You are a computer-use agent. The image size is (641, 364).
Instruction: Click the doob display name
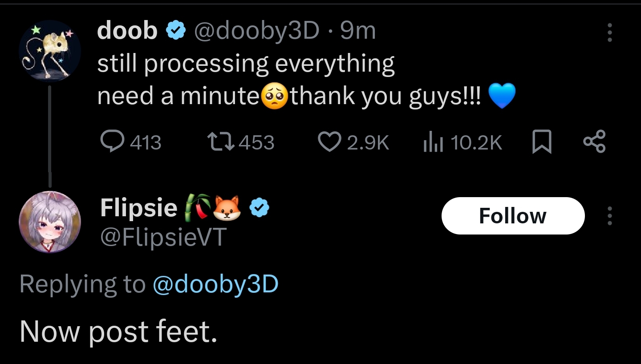click(x=127, y=31)
